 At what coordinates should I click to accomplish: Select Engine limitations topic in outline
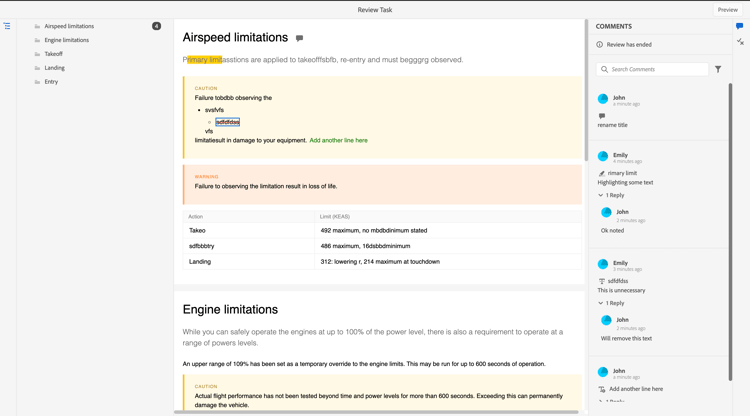click(x=67, y=40)
